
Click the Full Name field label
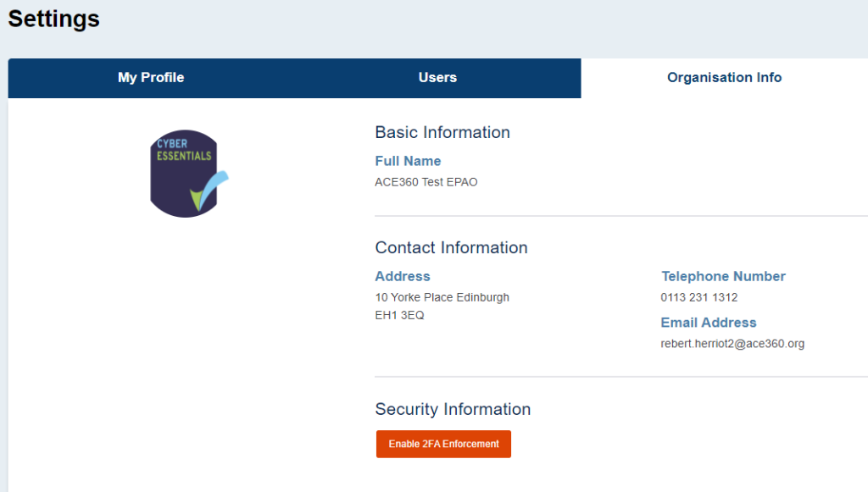[408, 161]
